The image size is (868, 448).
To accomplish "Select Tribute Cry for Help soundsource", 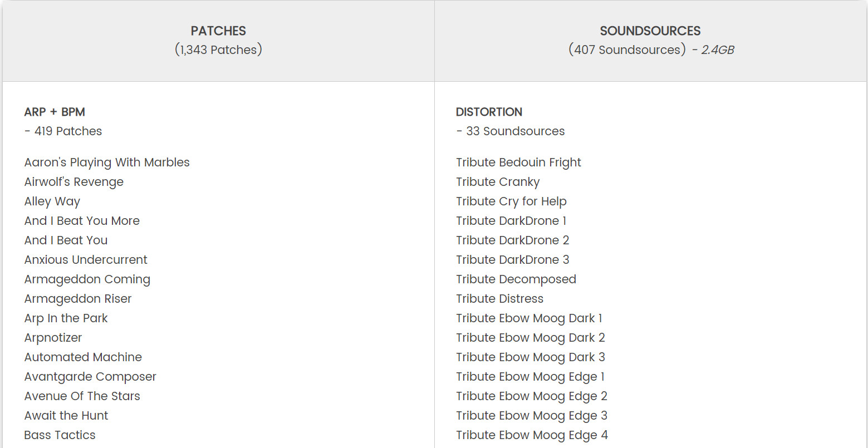I will point(511,201).
